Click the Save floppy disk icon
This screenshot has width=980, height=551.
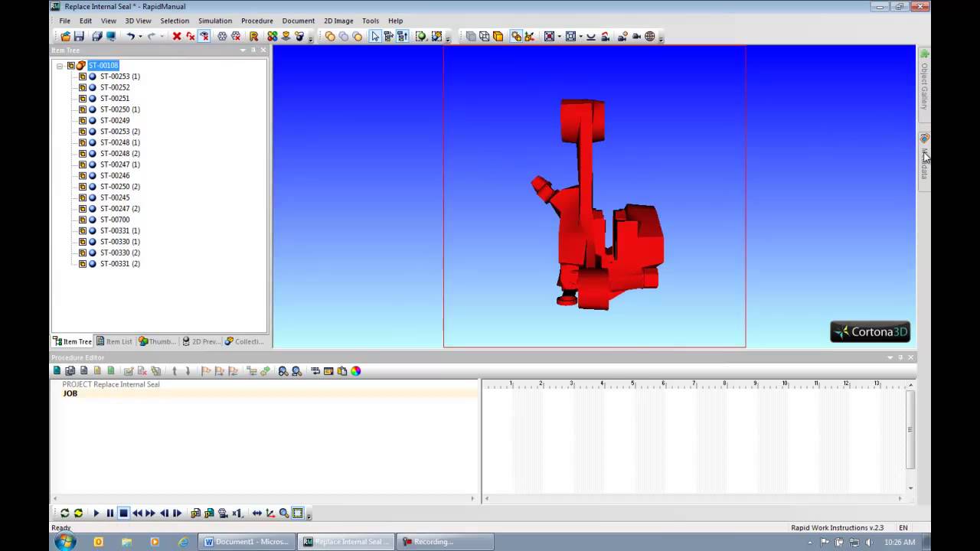tap(79, 36)
